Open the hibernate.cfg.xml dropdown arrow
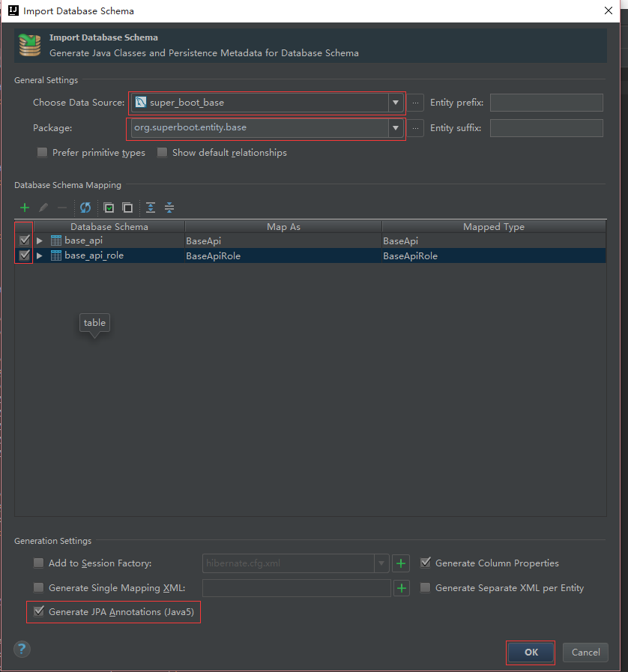Screen dimensions: 628x672 (381, 563)
